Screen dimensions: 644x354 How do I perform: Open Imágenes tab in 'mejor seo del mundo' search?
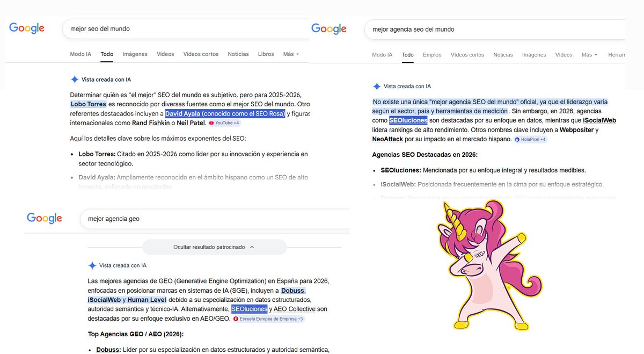(x=135, y=54)
